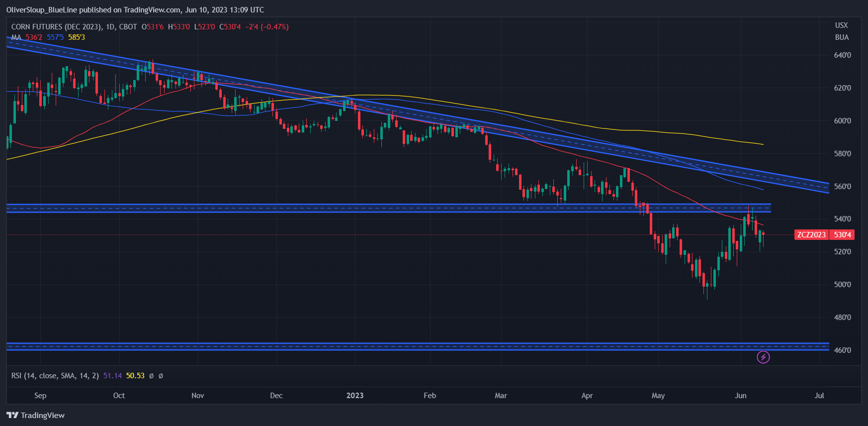
Task: Click the BUA unit label
Action: click(842, 37)
